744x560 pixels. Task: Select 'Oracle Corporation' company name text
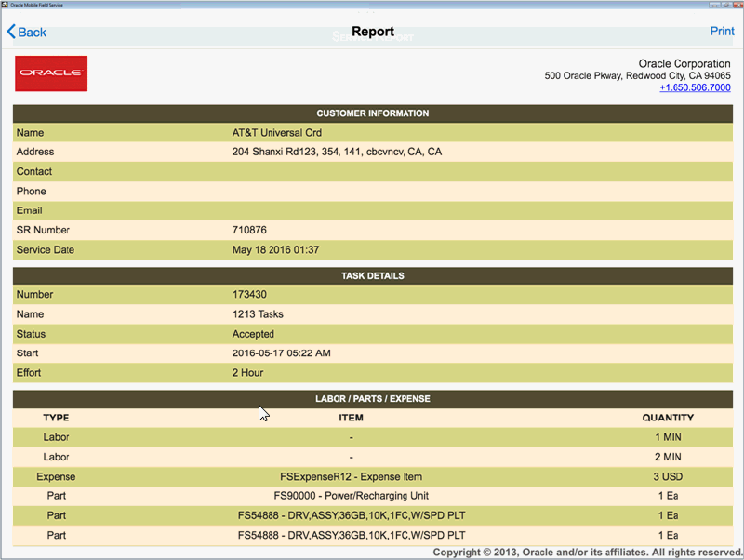[x=684, y=63]
